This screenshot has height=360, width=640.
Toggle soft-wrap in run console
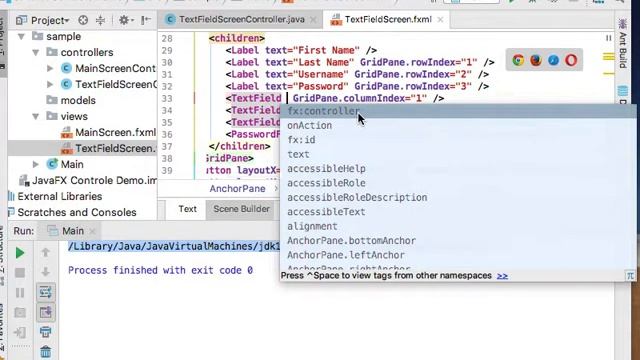point(45,292)
